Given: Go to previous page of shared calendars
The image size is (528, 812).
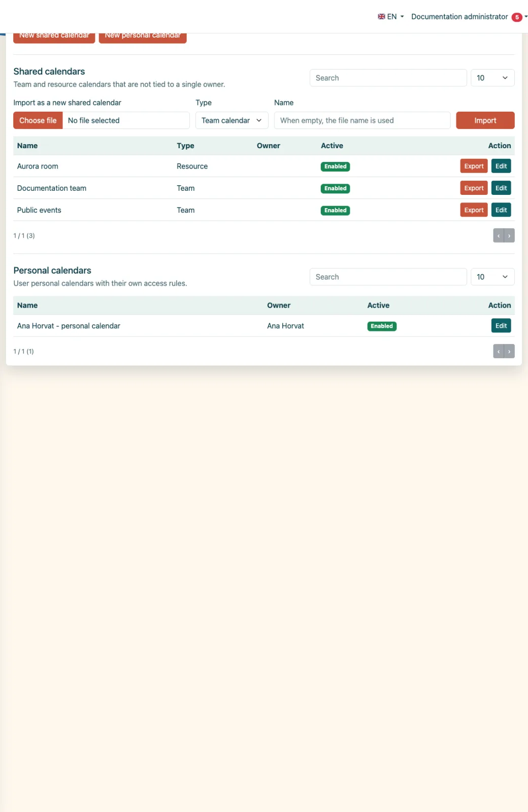Looking at the screenshot, I should (499, 235).
